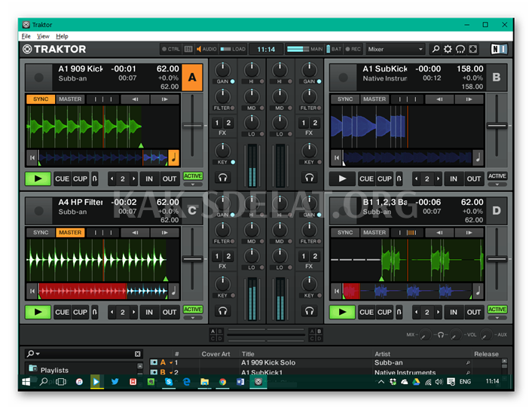
Task: Expand advanced panel below Deck D ACTIVE
Action: [x=497, y=318]
